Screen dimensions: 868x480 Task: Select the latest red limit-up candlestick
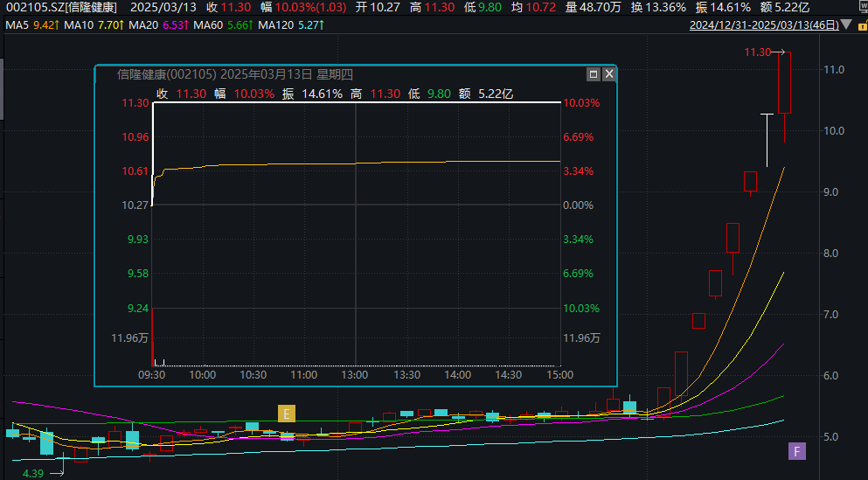click(x=784, y=82)
